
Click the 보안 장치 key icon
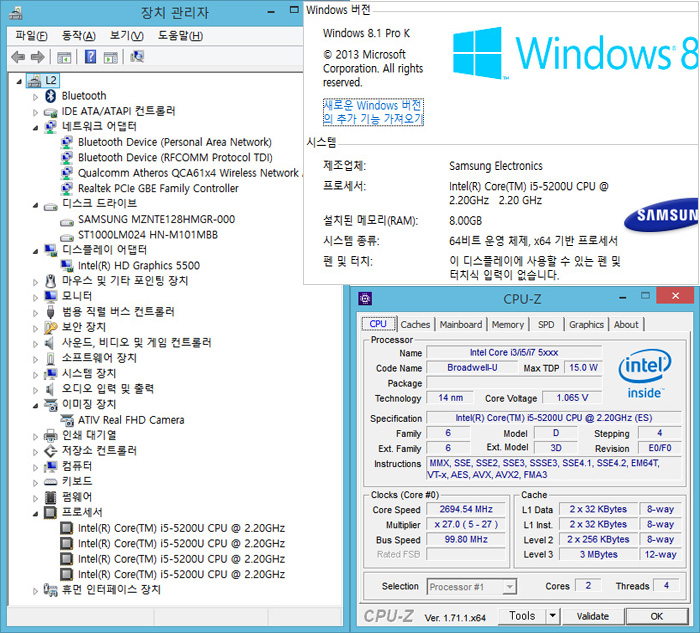(x=50, y=328)
